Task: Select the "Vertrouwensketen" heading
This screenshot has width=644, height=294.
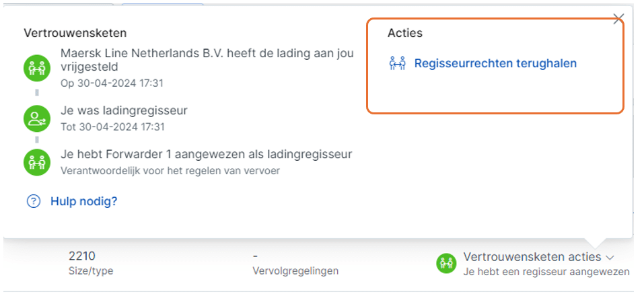Action: [75, 32]
